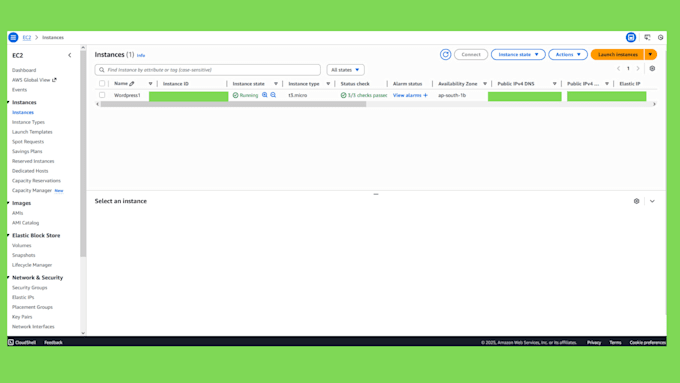Click the ap-south-1b availability zone cell

(x=452, y=95)
